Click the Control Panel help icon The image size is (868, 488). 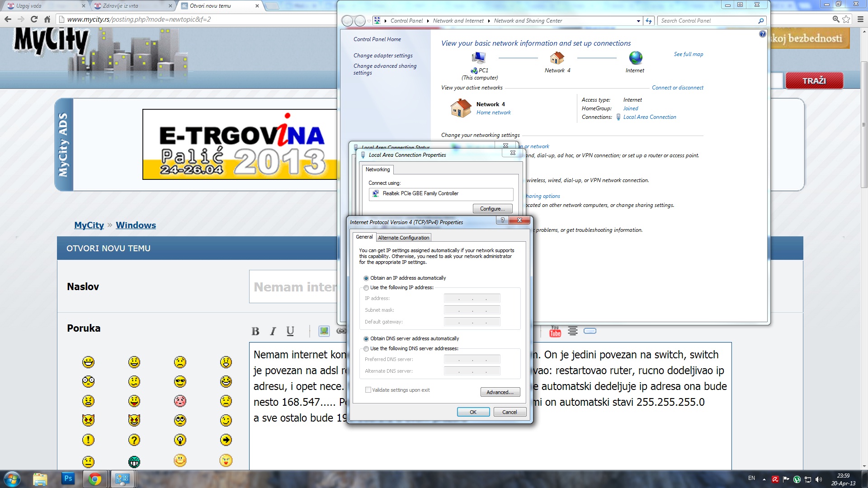coord(763,34)
